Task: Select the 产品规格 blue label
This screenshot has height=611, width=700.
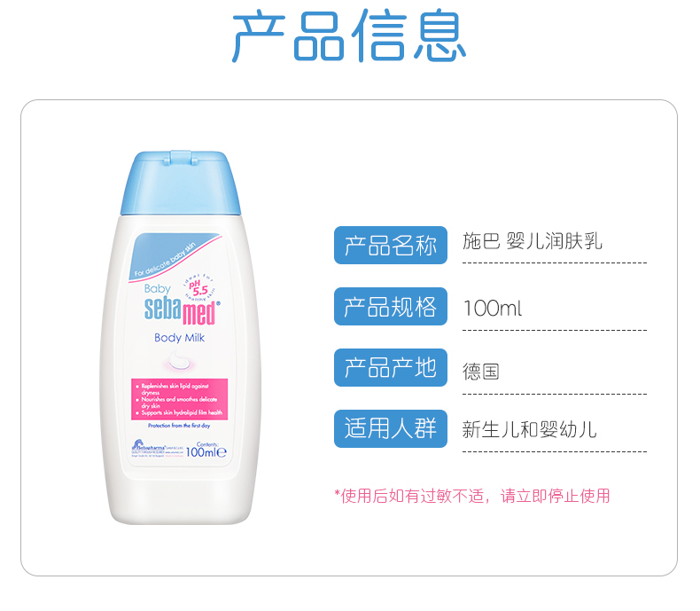Action: coord(391,307)
